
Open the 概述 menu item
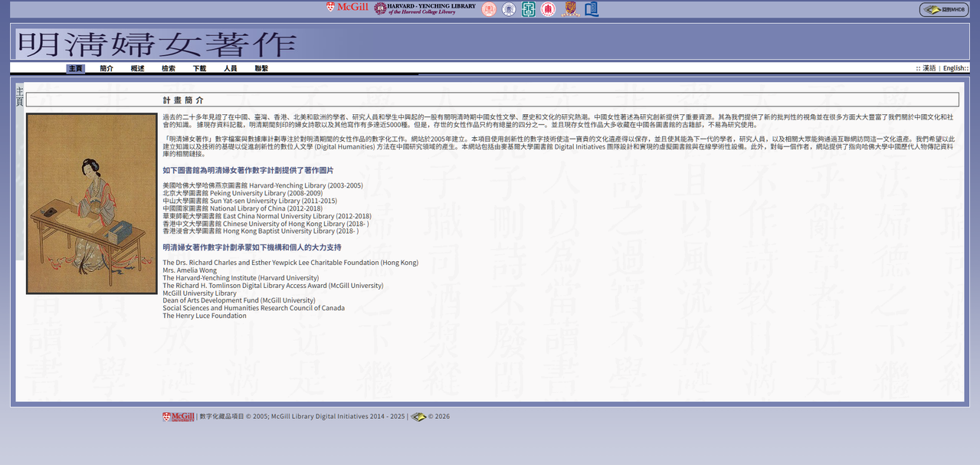(137, 68)
